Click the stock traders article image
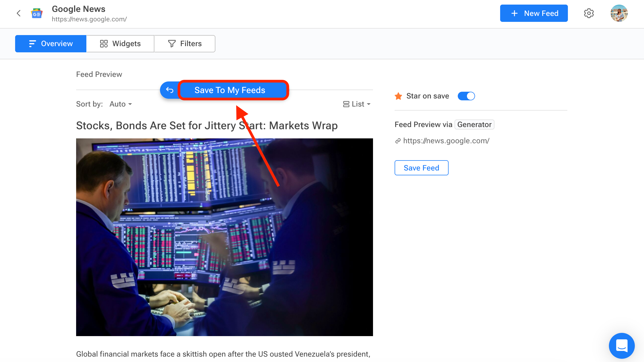Image resolution: width=644 pixels, height=362 pixels. click(x=225, y=237)
